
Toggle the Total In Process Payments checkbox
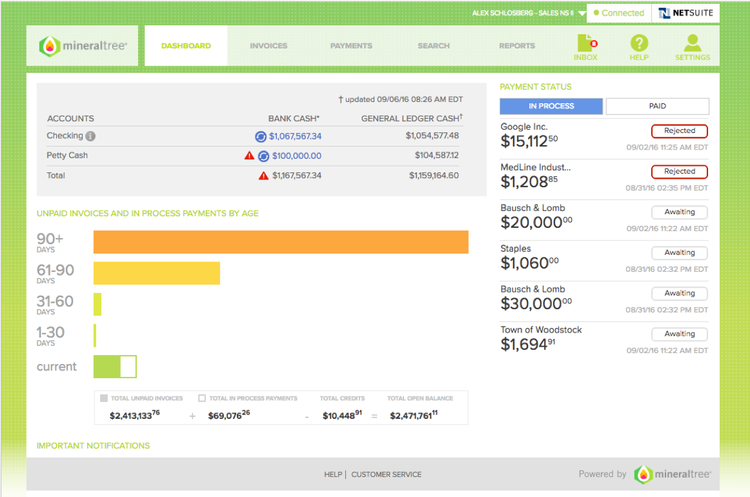coord(202,398)
